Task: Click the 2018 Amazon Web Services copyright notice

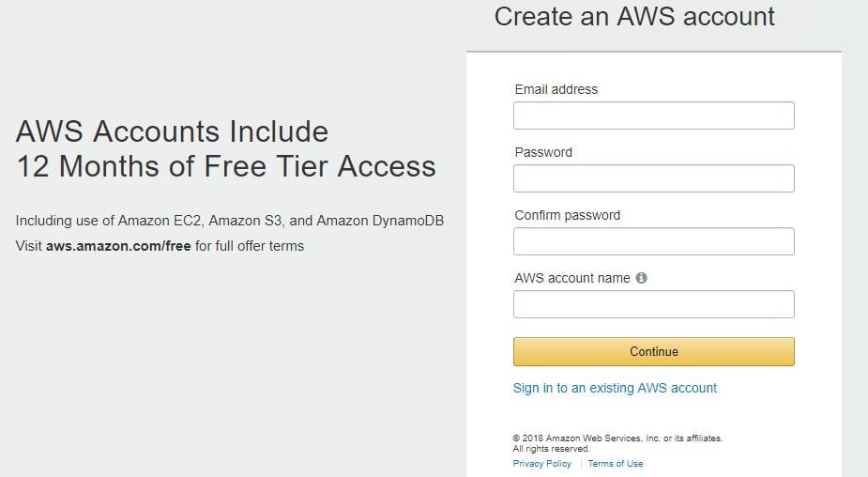Action: (617, 439)
